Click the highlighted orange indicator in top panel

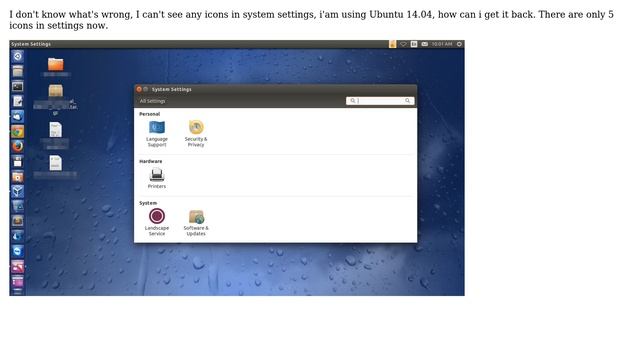(x=393, y=44)
